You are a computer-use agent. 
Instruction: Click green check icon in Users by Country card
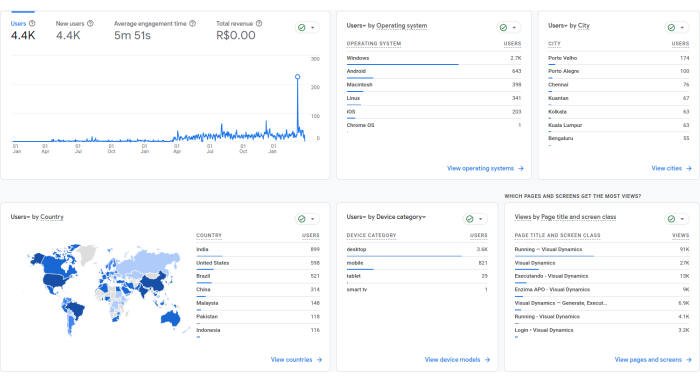pos(302,219)
